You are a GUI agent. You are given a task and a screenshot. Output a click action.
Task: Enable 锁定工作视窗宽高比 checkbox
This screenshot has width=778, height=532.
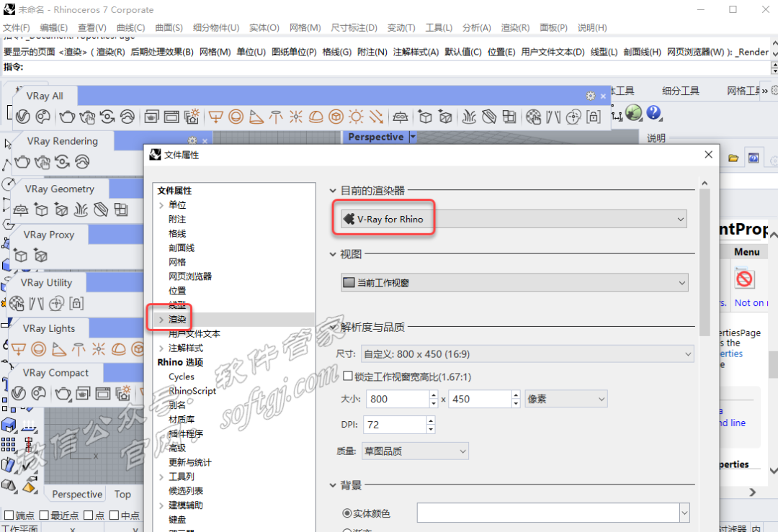click(x=348, y=377)
